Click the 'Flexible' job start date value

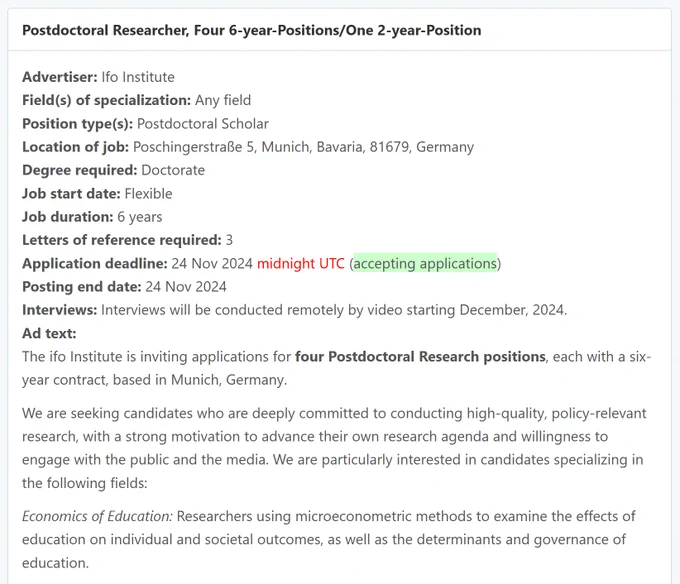click(148, 194)
